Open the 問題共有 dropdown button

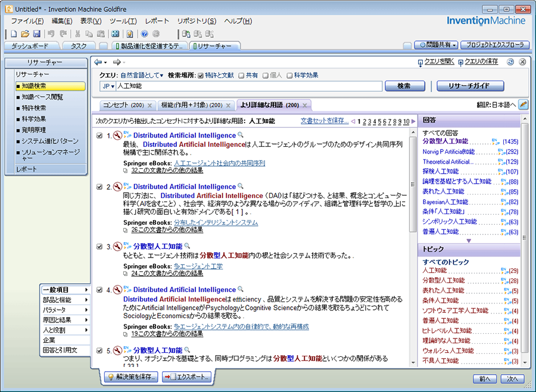[436, 45]
